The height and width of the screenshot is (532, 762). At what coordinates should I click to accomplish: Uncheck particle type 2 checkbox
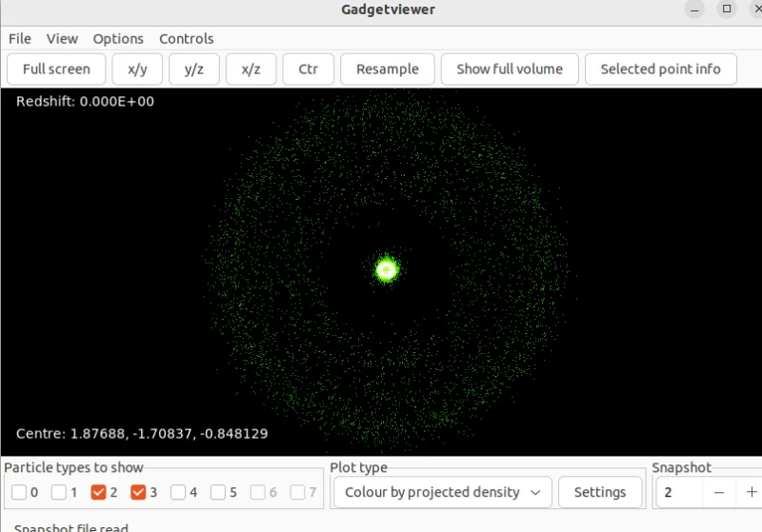tap(99, 492)
